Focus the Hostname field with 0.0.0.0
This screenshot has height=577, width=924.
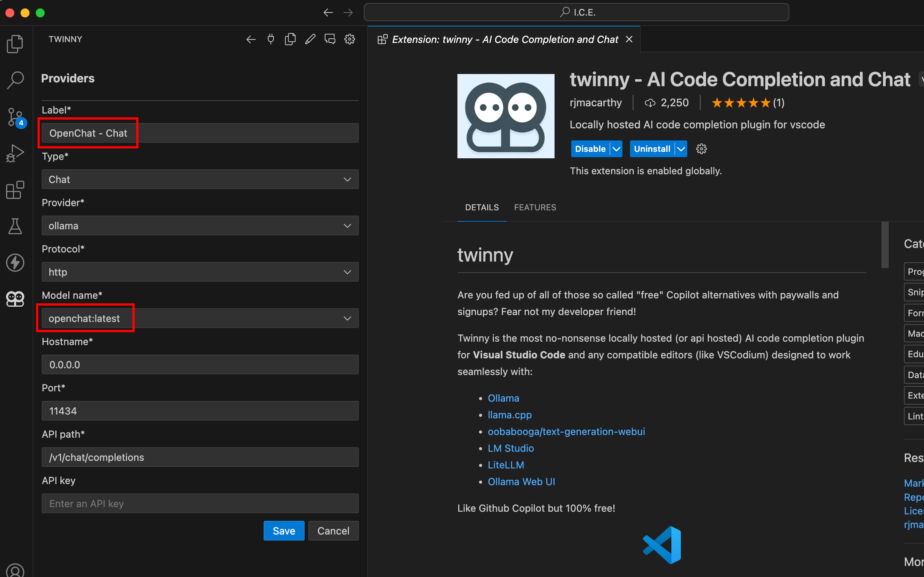pos(200,364)
